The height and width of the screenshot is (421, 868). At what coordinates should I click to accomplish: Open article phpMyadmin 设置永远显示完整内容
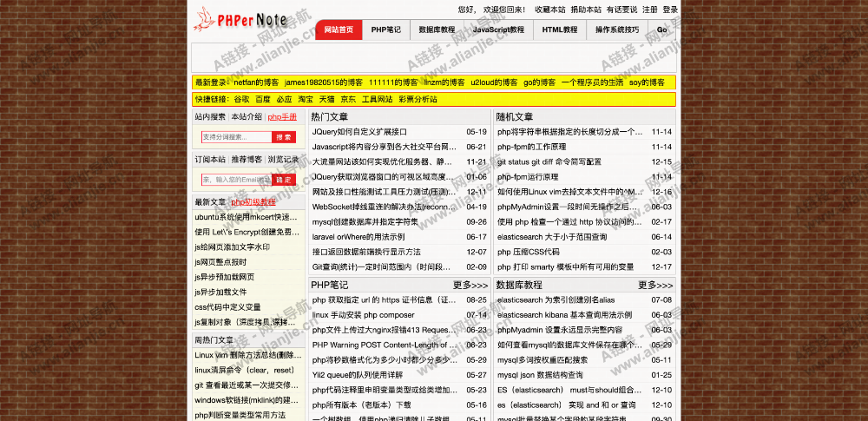(560, 330)
